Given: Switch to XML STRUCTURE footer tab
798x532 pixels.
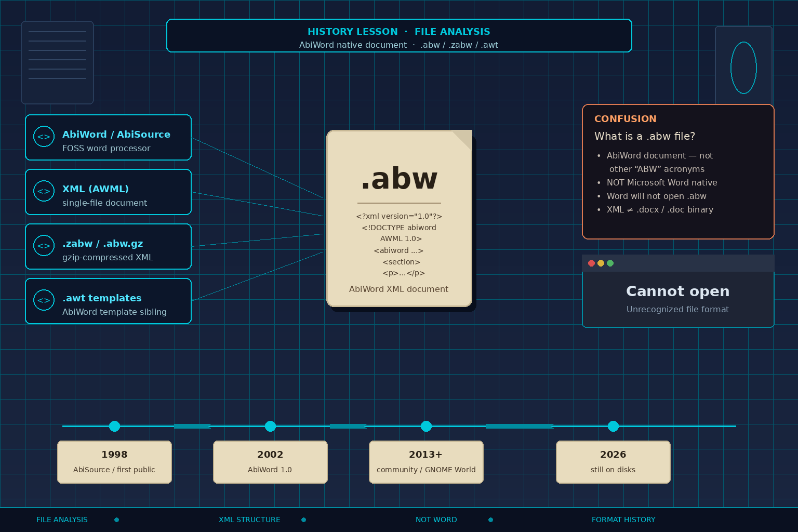Looking at the screenshot, I should tap(249, 520).
